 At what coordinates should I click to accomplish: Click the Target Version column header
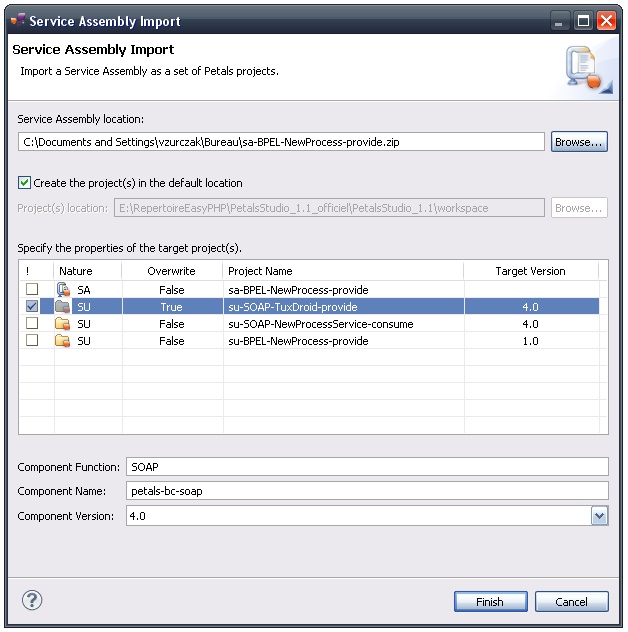530,271
